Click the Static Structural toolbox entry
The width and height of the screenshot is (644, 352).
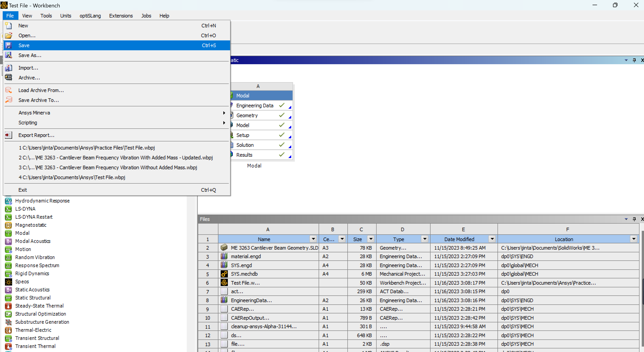(33, 297)
